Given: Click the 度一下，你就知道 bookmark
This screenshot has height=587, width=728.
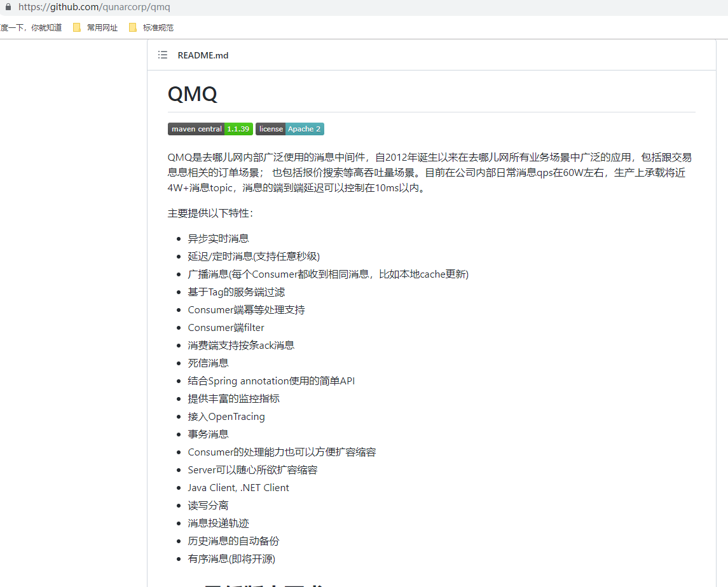Looking at the screenshot, I should [31, 28].
